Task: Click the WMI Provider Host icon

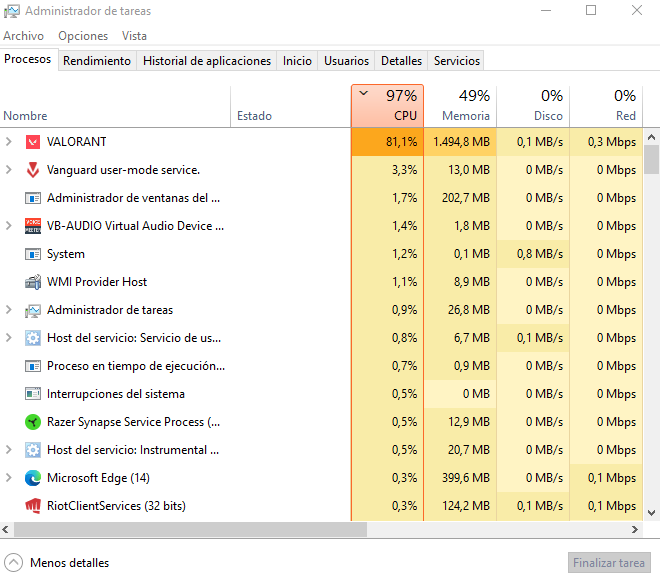Action: [x=33, y=282]
